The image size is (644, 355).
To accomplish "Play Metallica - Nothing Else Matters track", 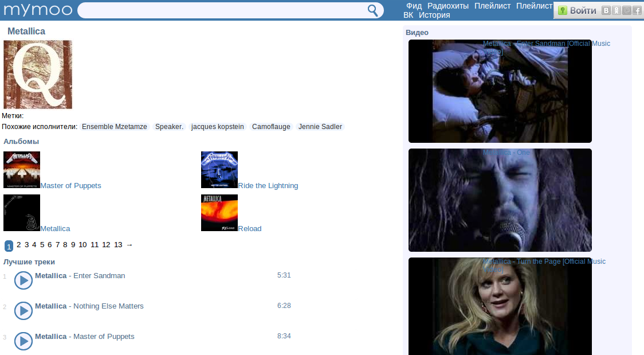I will (x=23, y=311).
